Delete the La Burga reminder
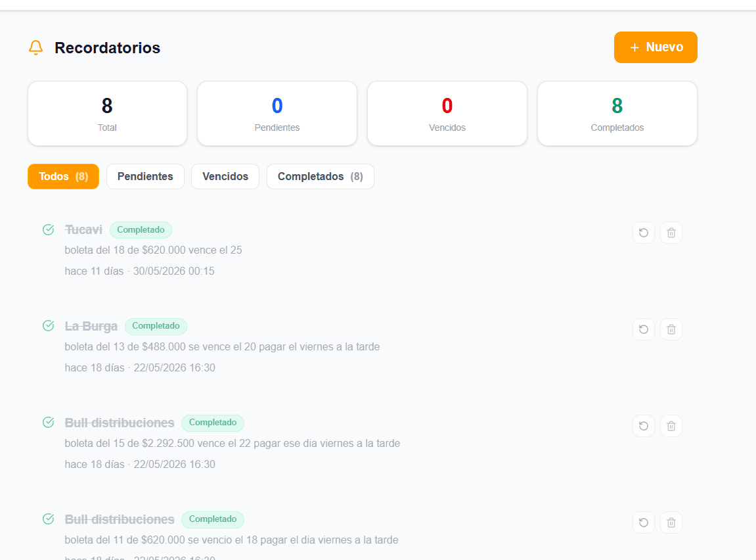Image resolution: width=756 pixels, height=560 pixels. coord(671,329)
